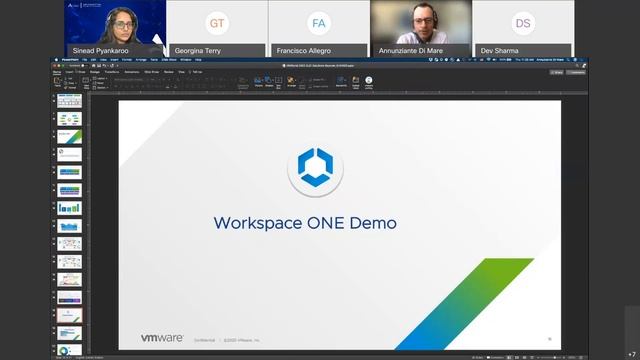Click the round white Adobe PDF icon
The height and width of the screenshot is (360, 640).
369,80
